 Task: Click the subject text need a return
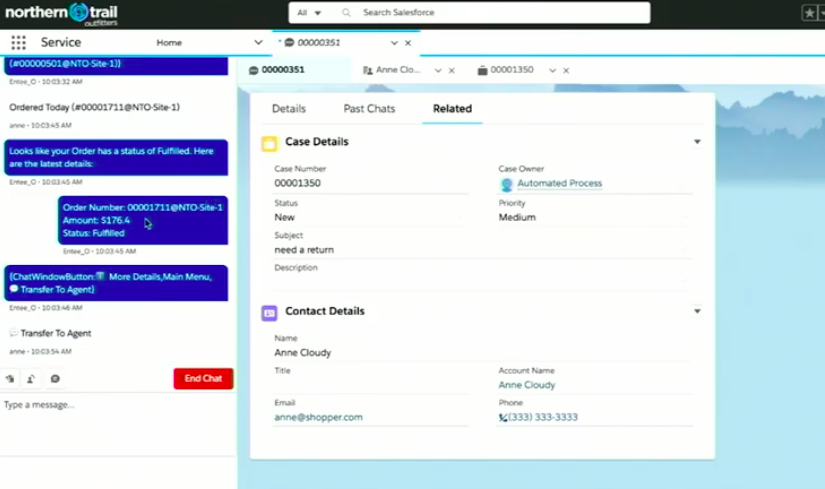(x=304, y=250)
